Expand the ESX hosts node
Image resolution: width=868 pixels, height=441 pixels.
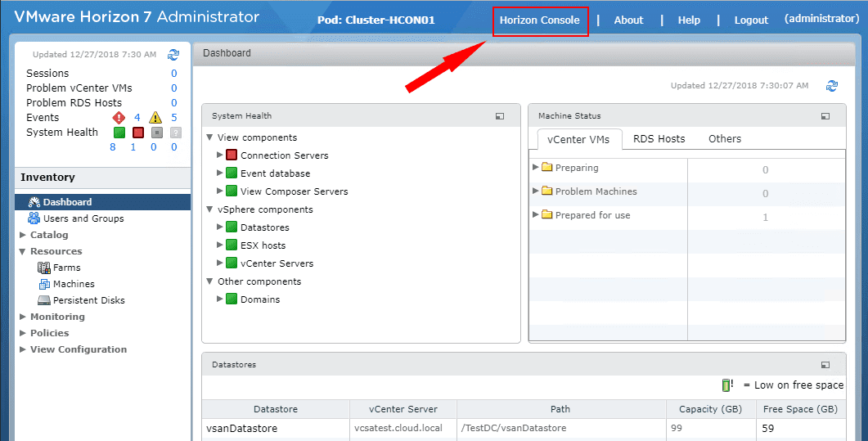pos(220,245)
